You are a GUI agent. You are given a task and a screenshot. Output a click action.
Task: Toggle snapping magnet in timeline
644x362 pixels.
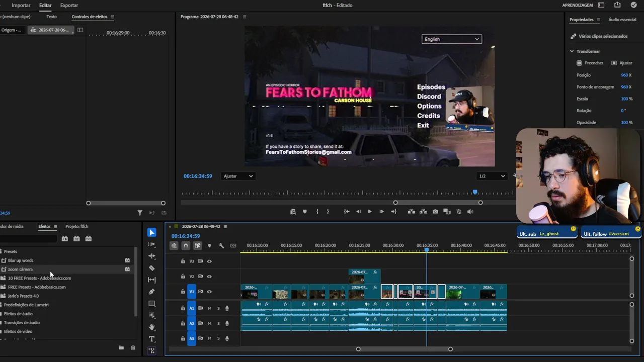(186, 246)
